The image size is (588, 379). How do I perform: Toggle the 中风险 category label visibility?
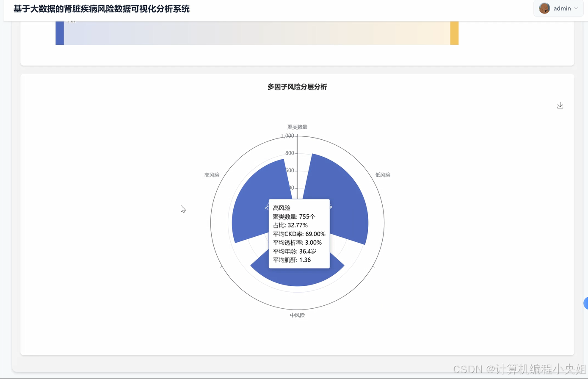pyautogui.click(x=297, y=315)
